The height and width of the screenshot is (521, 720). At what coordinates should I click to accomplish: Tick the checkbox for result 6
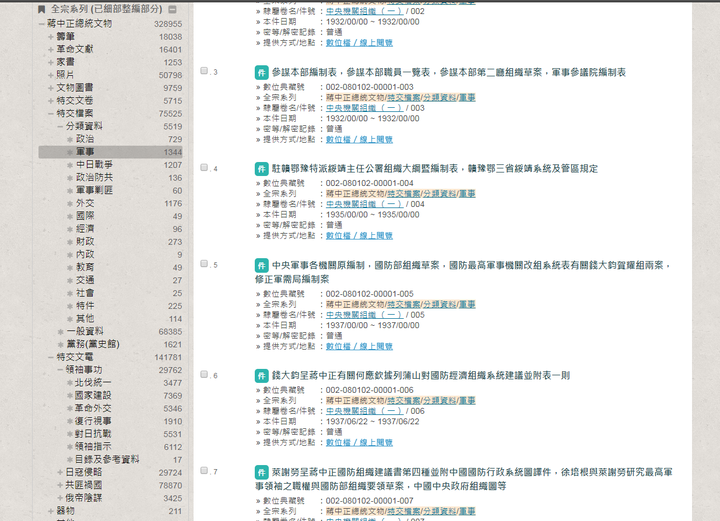coord(204,375)
